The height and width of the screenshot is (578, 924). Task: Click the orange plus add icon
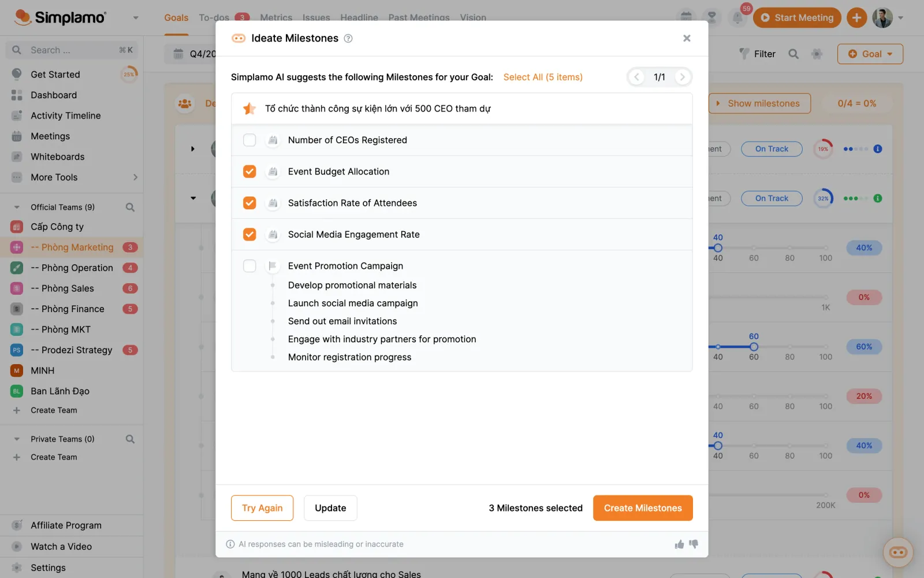click(x=857, y=18)
